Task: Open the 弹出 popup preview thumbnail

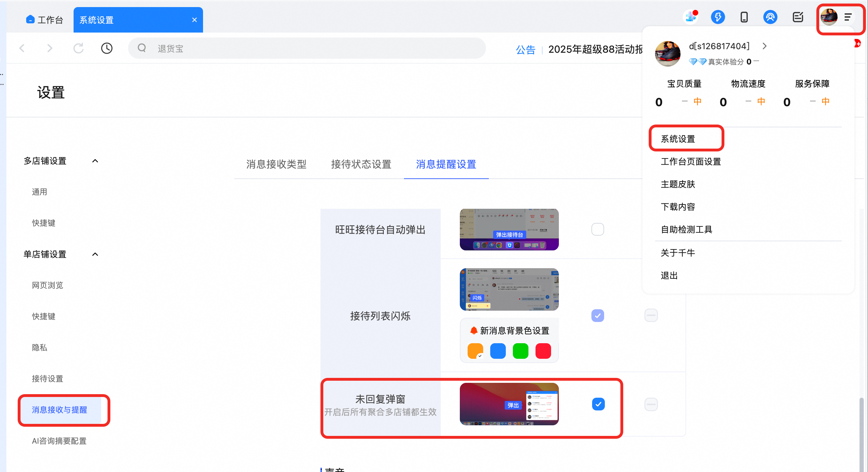Action: coord(509,404)
